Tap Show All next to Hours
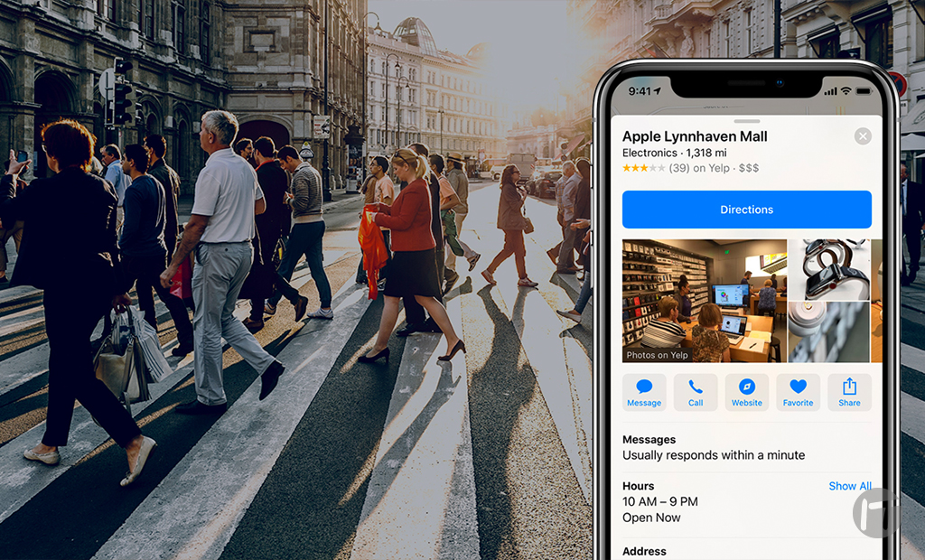The height and width of the screenshot is (560, 925). (849, 486)
